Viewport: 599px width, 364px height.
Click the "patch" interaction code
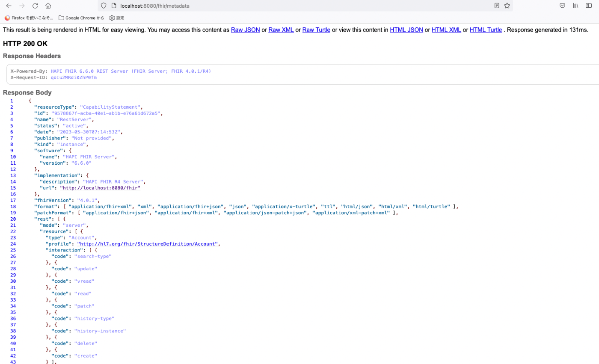coord(84,306)
